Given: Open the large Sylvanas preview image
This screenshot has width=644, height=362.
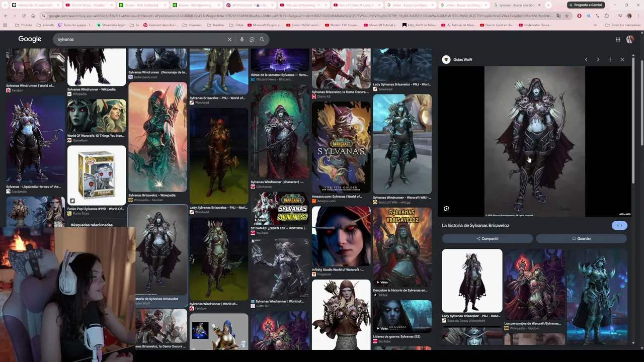Looking at the screenshot, I should tap(534, 141).
